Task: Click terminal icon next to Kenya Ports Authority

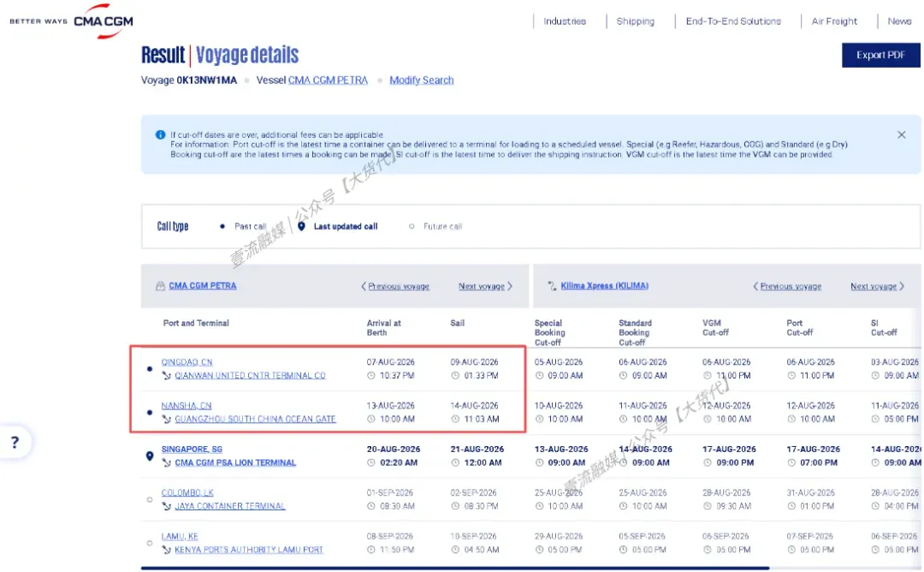Action: (x=167, y=550)
